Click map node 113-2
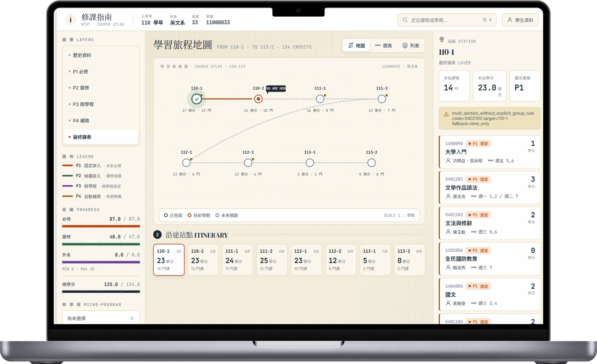 click(372, 163)
